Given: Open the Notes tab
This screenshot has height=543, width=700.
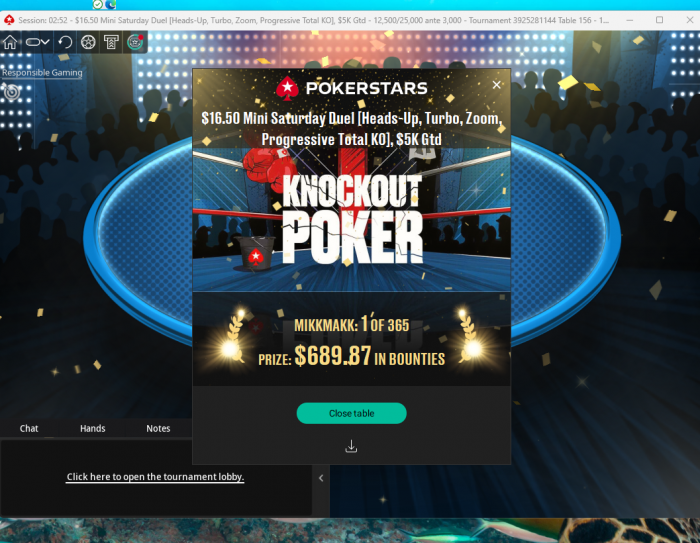Looking at the screenshot, I should tap(158, 428).
